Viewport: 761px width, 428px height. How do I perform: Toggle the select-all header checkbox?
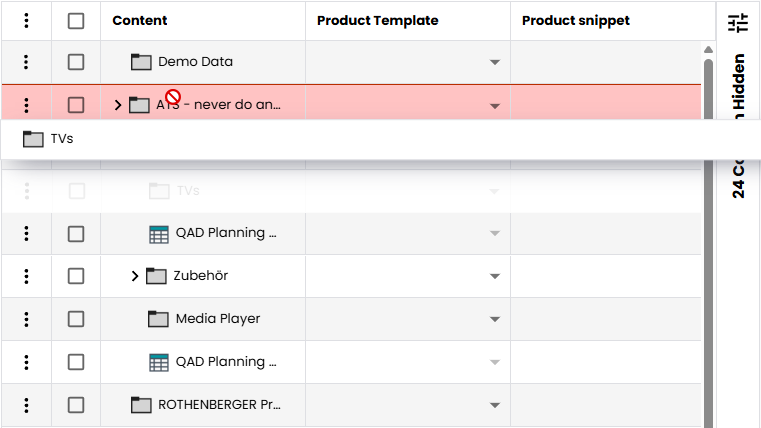[76, 21]
